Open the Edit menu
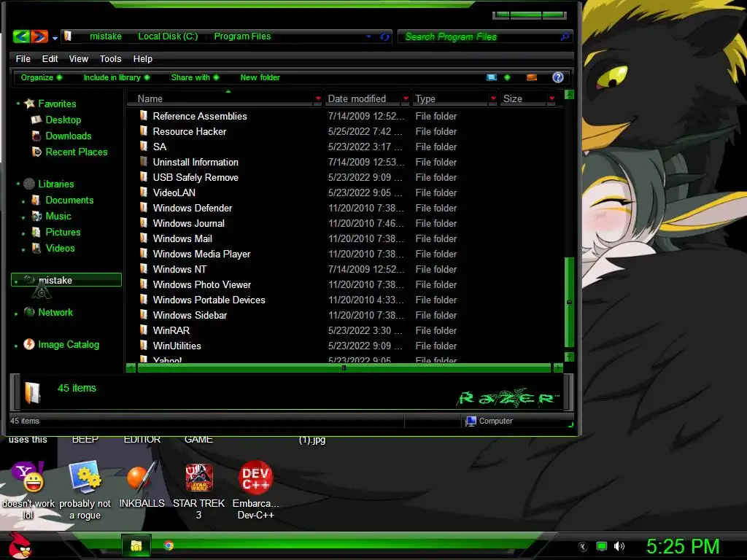Image resolution: width=747 pixels, height=560 pixels. 50,58
